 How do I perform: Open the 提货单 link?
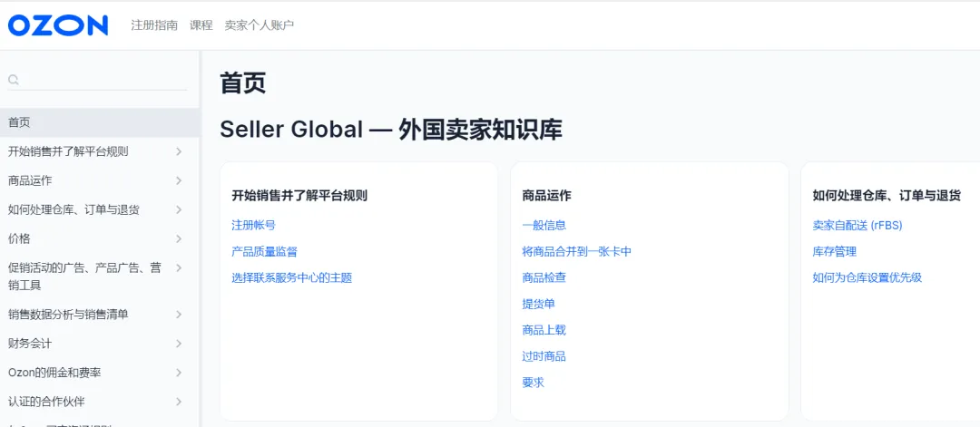[x=538, y=304]
